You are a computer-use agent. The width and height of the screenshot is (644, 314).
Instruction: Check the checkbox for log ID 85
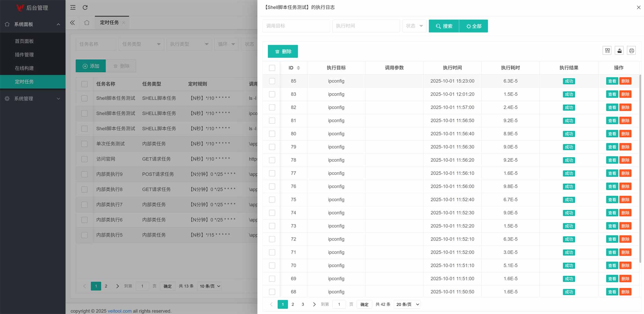272,81
